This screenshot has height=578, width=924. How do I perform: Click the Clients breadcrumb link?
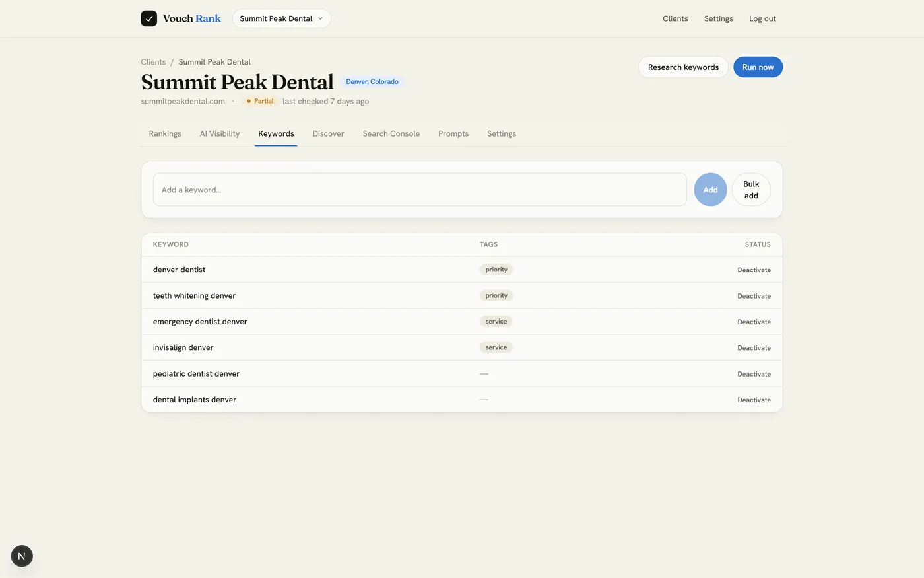[x=153, y=62]
